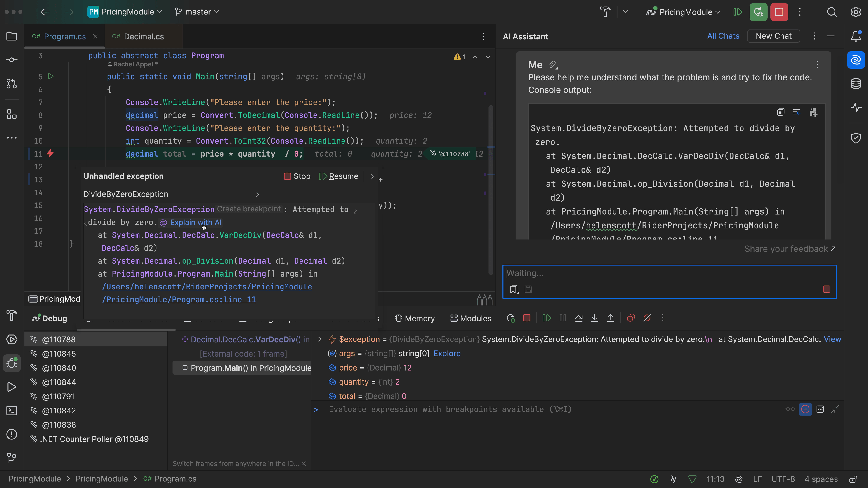Open the Terminal tool window icon
Screen dimensions: 868x488
[x=12, y=411]
